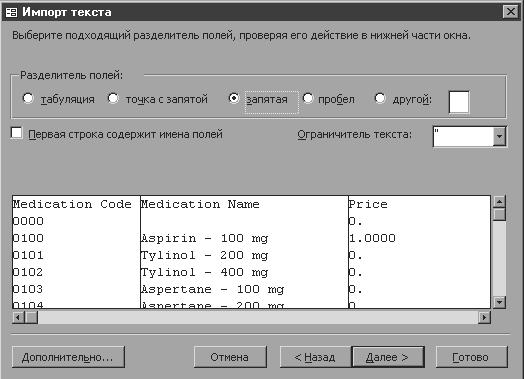
Task: Select the 0101 code cell
Action: tap(28, 255)
